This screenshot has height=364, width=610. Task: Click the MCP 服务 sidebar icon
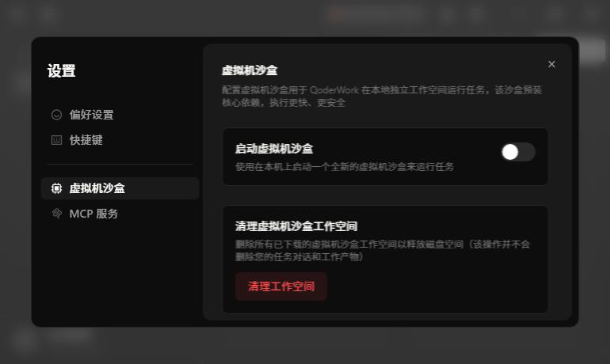click(56, 214)
